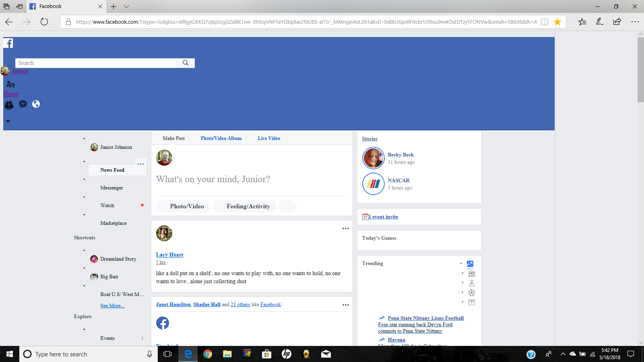The width and height of the screenshot is (644, 362).
Task: Focus the Facebook Search field
Action: (x=96, y=63)
